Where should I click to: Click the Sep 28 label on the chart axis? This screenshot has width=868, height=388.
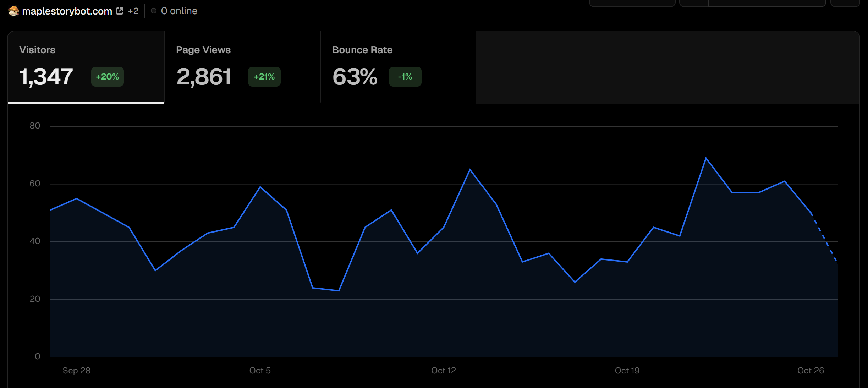pos(77,371)
